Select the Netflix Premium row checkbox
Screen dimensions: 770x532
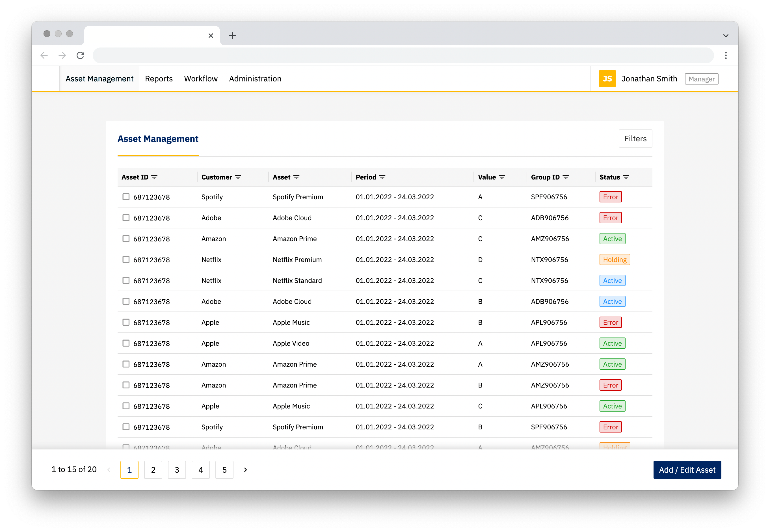pyautogui.click(x=126, y=259)
